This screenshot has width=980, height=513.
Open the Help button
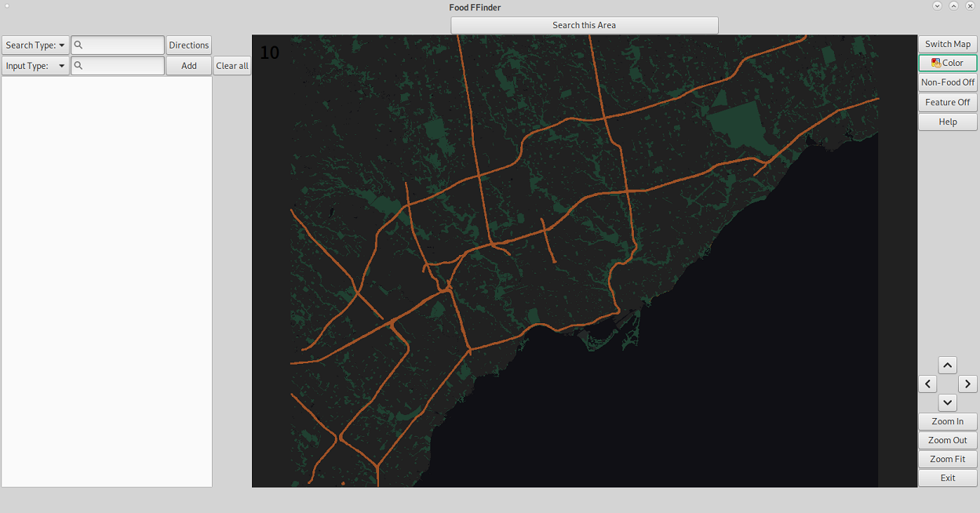coord(948,122)
